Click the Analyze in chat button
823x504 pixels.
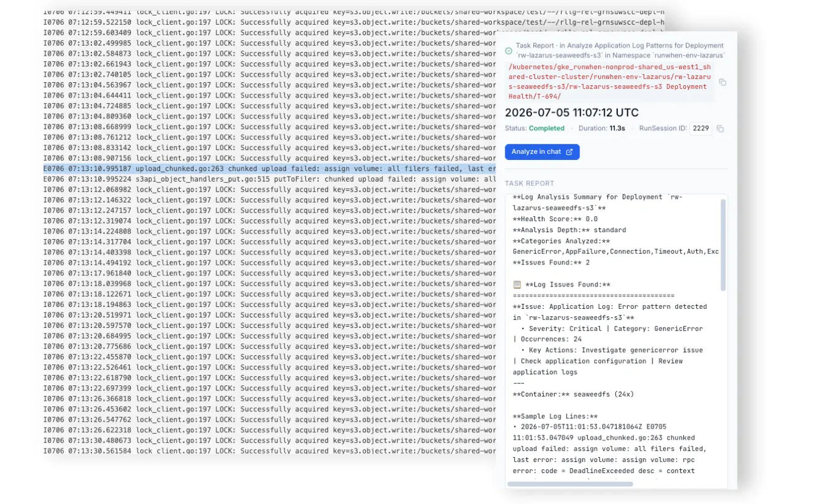point(542,152)
